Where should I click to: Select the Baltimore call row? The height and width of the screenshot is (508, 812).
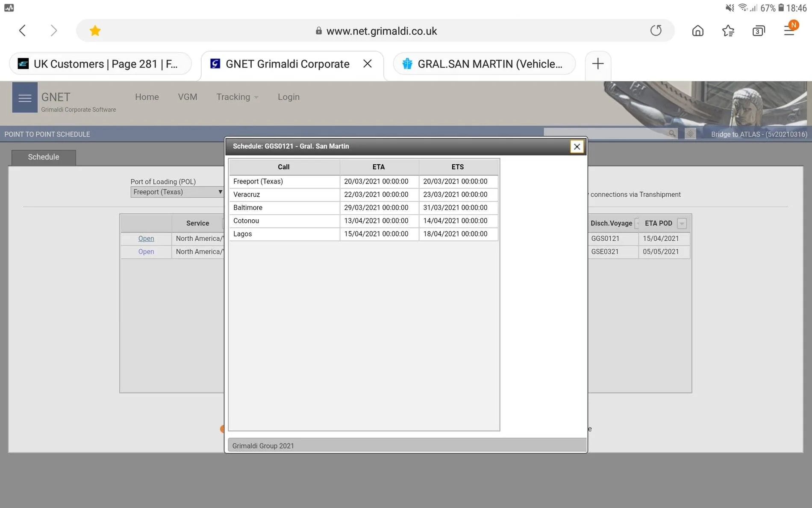[364, 208]
